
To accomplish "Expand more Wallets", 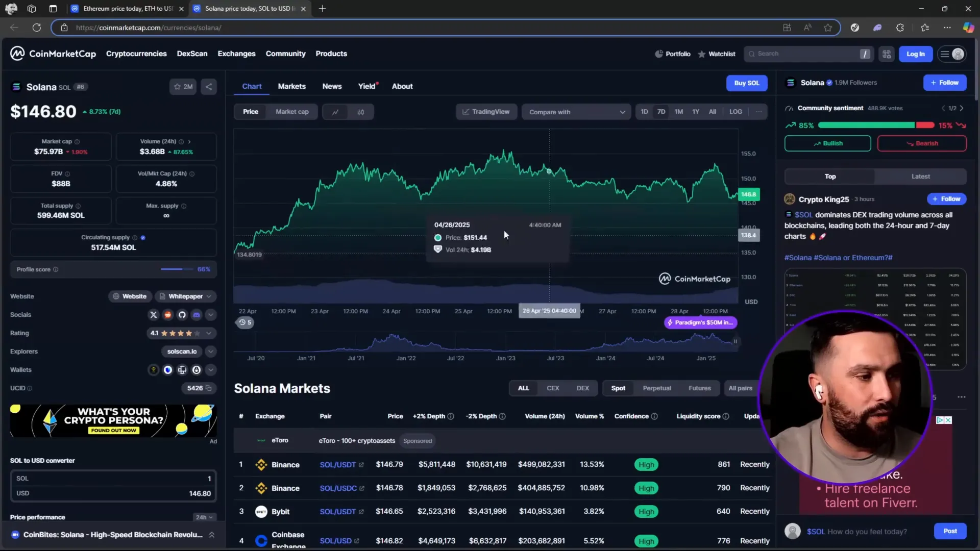I will 210,370.
